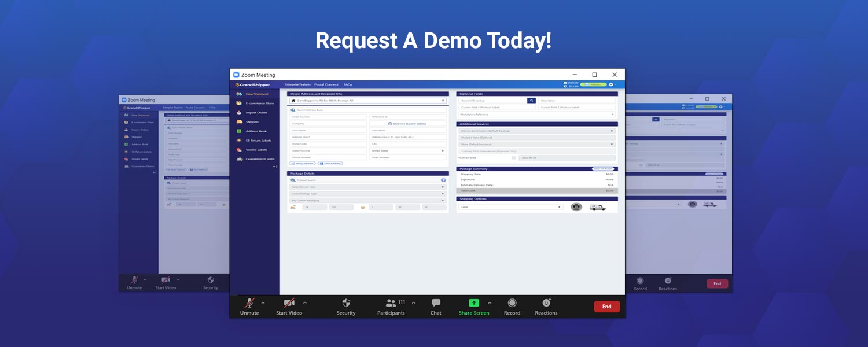Start Video in the front Zoom window
This screenshot has width=868, height=347.
[x=289, y=307]
